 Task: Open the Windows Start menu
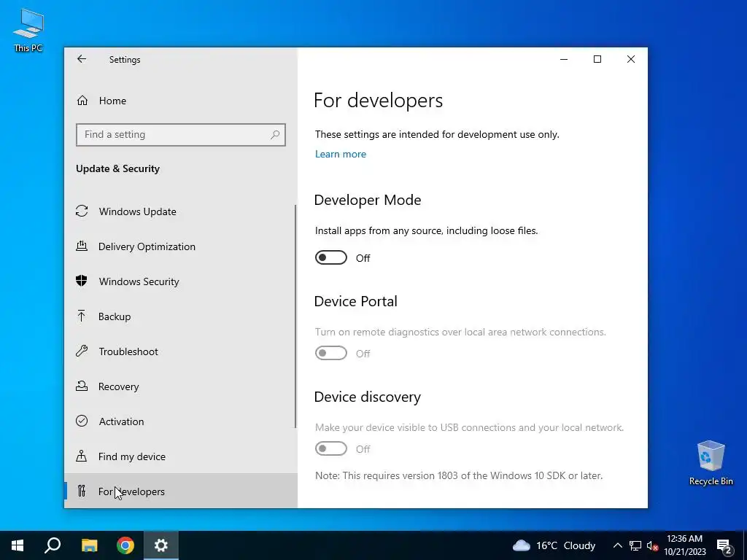[x=18, y=545]
